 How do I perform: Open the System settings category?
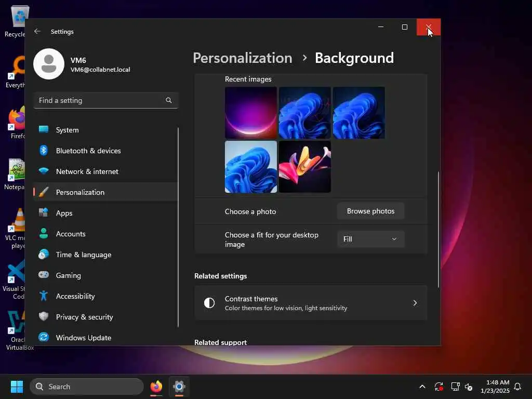pos(105,130)
